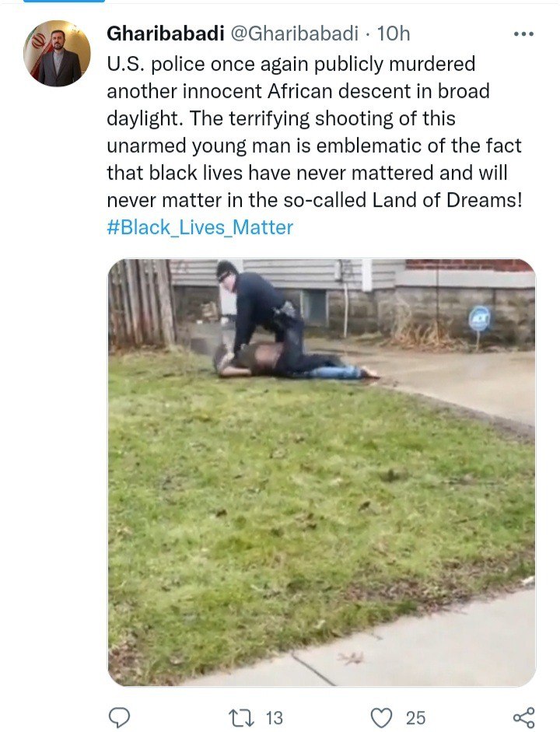560x732 pixels.
Task: Open the three-dot more options menu
Action: click(523, 33)
